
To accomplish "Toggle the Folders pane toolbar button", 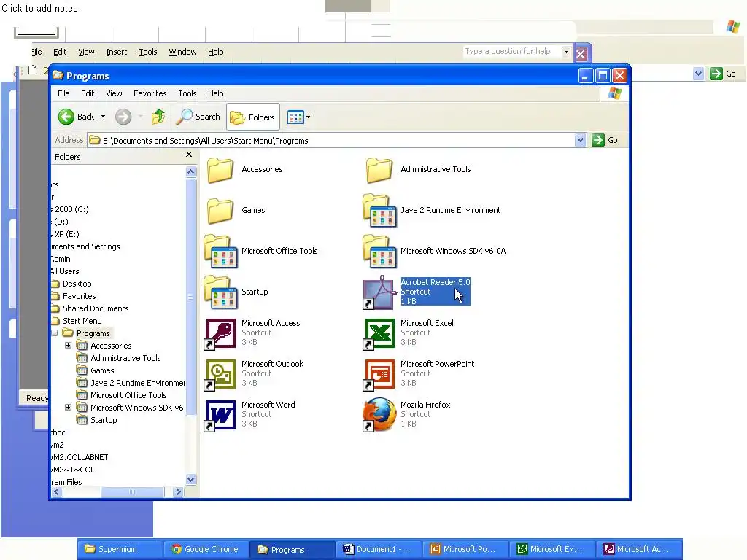I will 253,117.
